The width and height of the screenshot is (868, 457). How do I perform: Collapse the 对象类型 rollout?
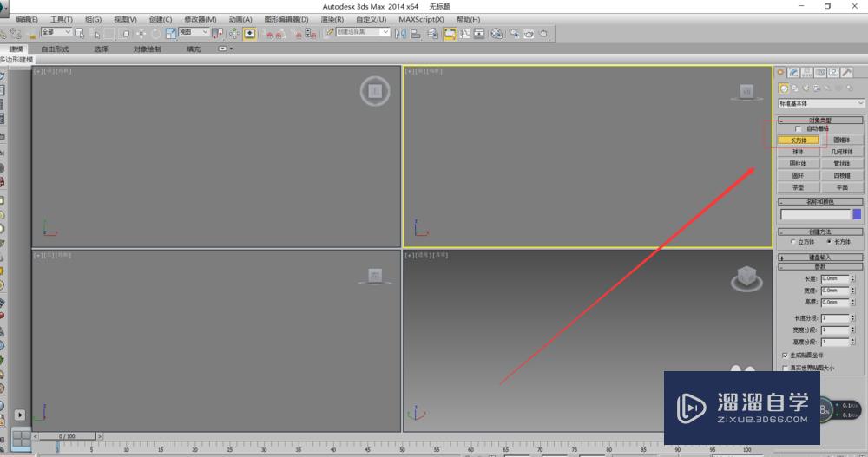point(820,120)
